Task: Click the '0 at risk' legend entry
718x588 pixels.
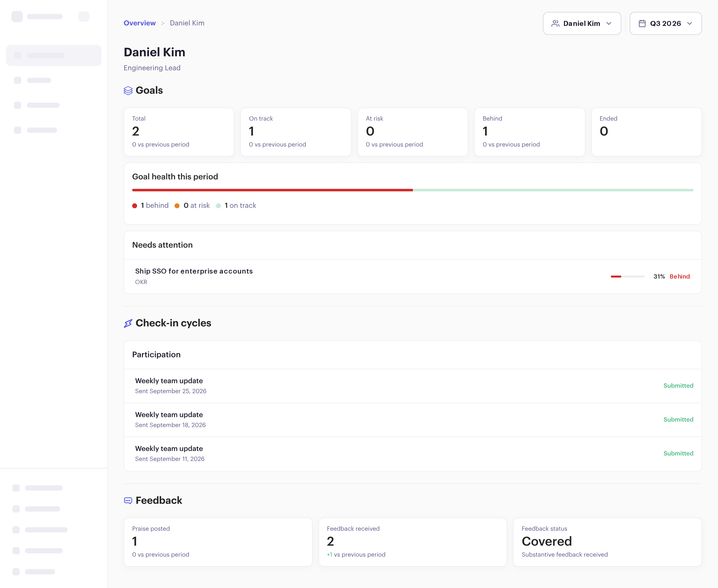Action: (x=192, y=205)
